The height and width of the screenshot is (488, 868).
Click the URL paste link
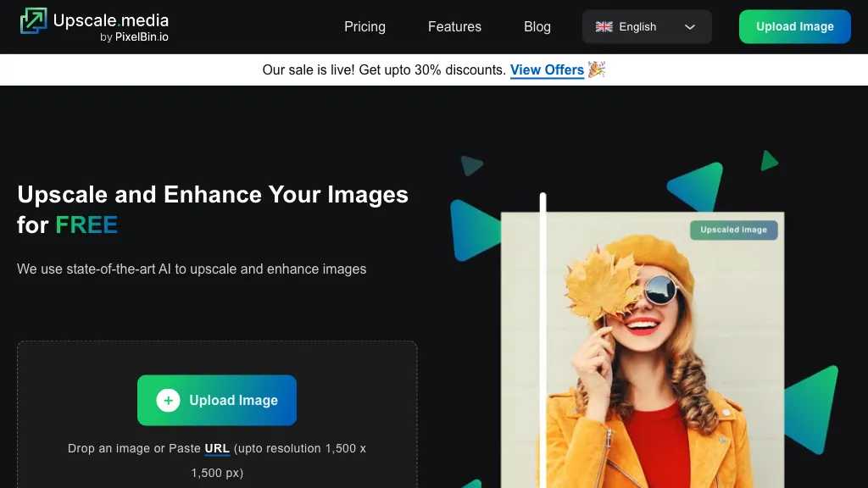click(x=216, y=448)
